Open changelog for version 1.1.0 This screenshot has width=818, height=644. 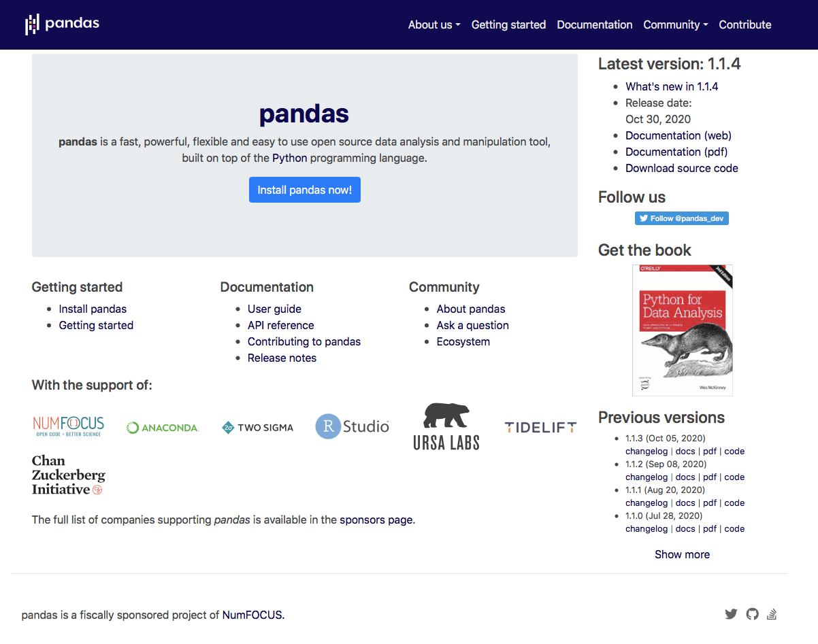(647, 528)
